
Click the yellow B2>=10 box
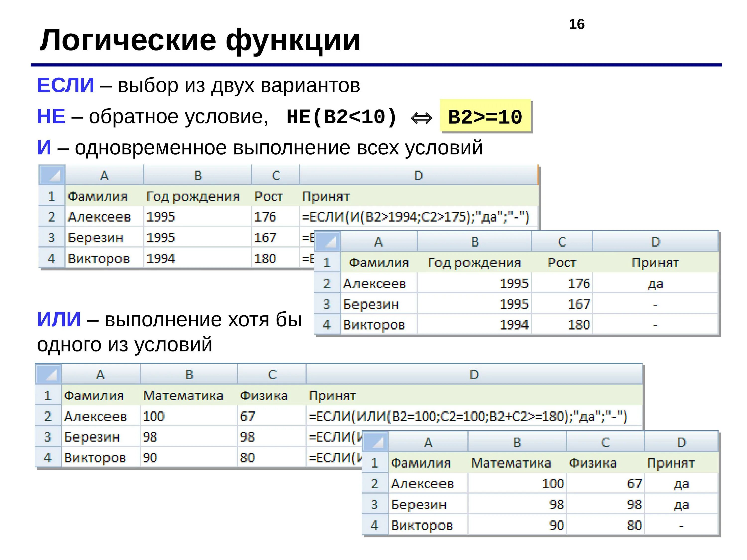click(485, 116)
